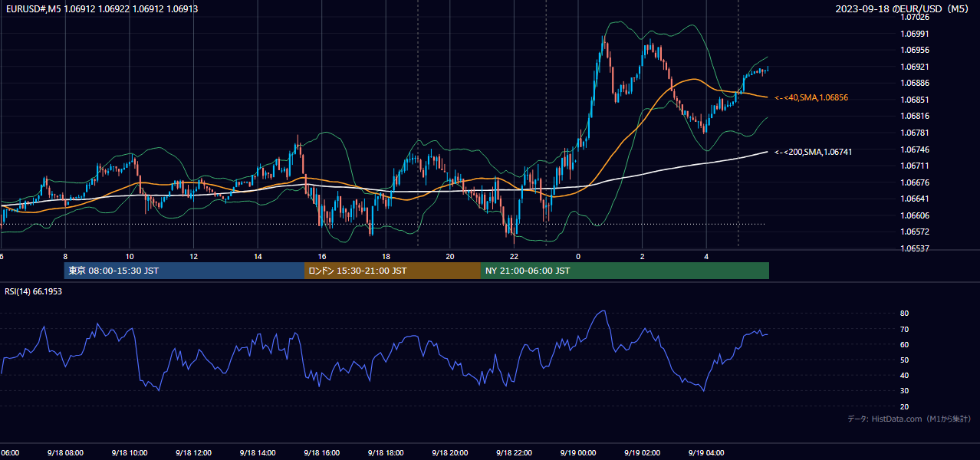Click RSI scale value 40
Screen dimensions: 980x460
tap(904, 375)
